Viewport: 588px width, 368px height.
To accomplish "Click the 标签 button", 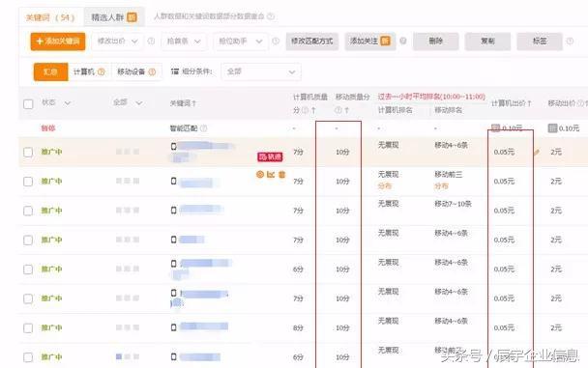I will 540,42.
